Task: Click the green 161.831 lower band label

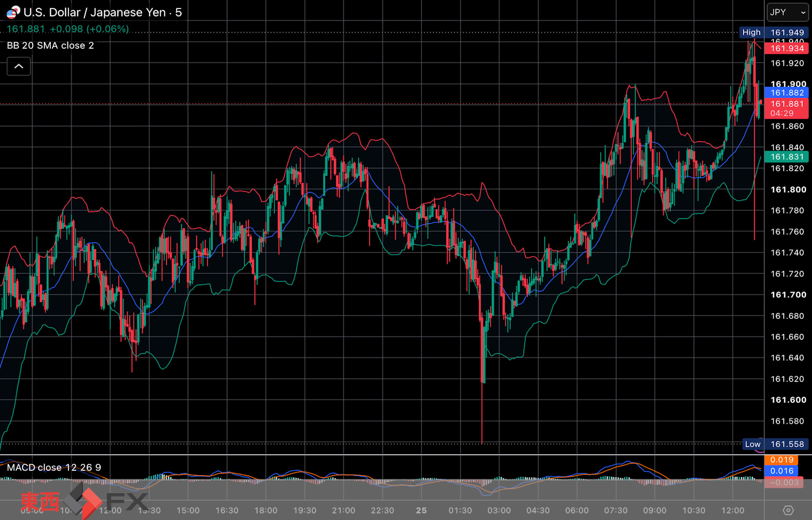Action: (x=786, y=157)
